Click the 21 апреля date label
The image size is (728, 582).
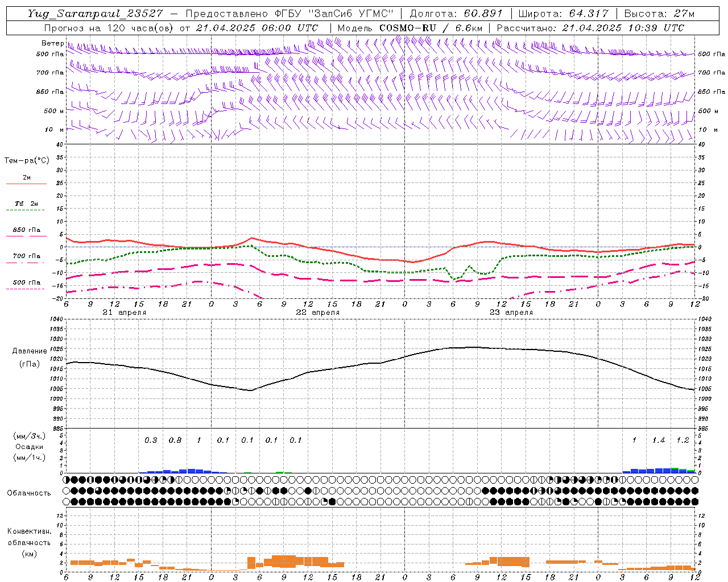[x=125, y=313]
